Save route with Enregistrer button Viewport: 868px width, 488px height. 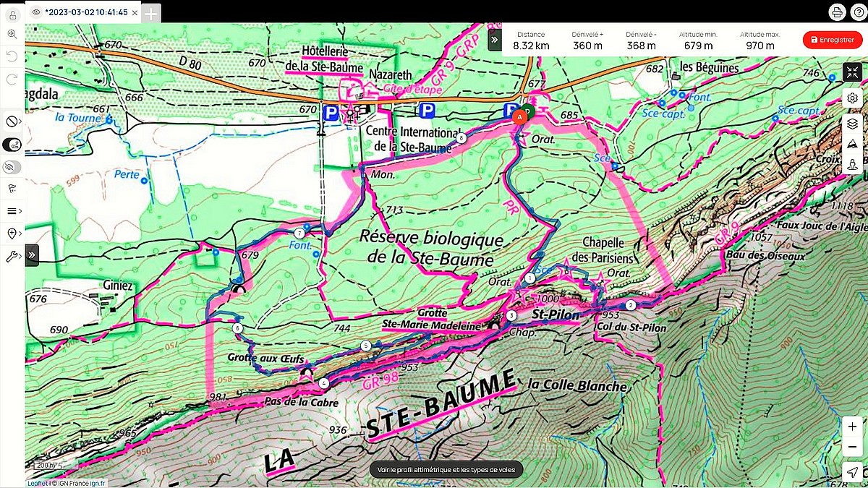click(x=833, y=40)
